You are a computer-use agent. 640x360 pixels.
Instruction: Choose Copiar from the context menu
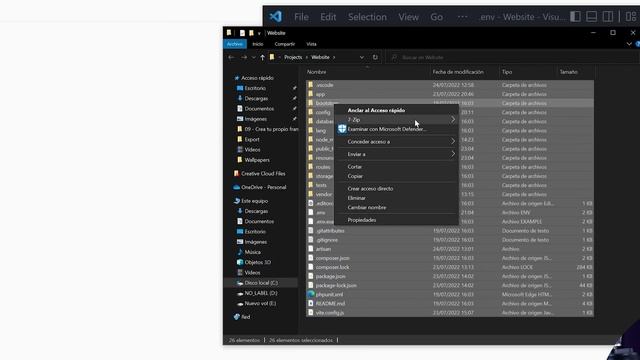coord(396,176)
